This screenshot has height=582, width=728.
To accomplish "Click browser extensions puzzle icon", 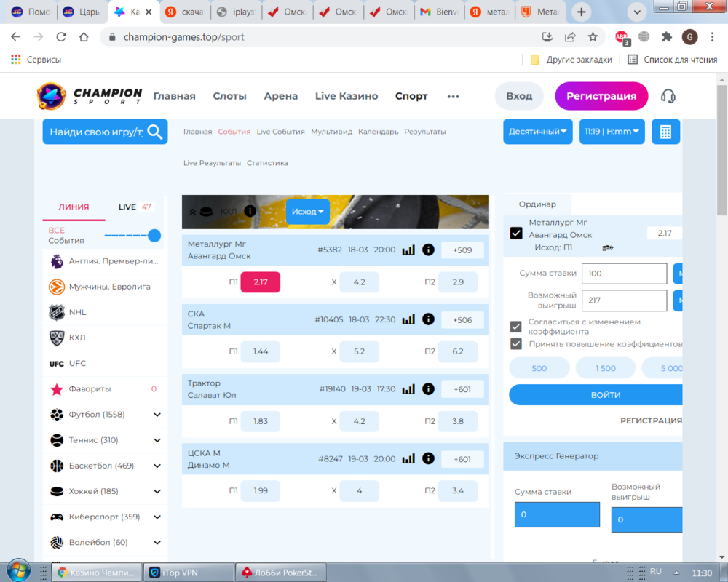I will [x=667, y=37].
